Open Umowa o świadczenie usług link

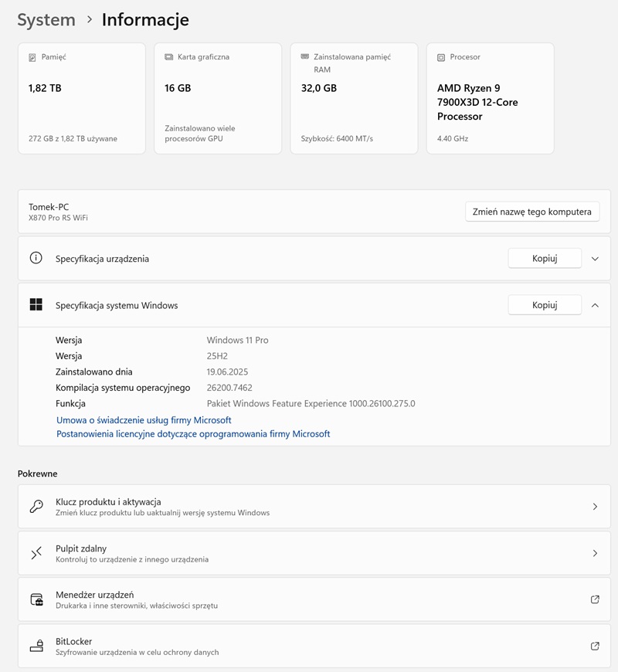(144, 420)
